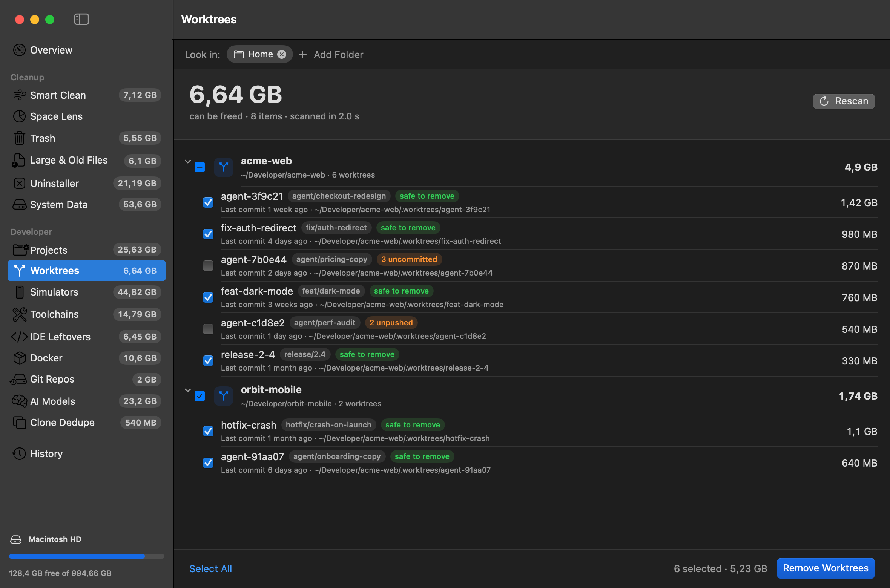
Task: Click the Clone Dedupe icon
Action: click(x=19, y=423)
